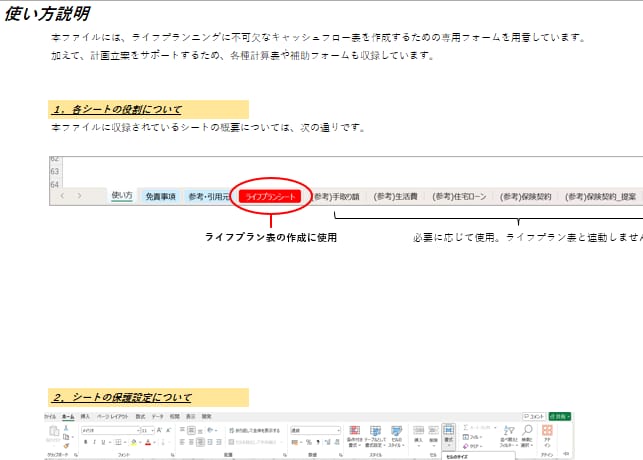
Task: Open the red ライフプランシート tab
Action: coord(270,196)
